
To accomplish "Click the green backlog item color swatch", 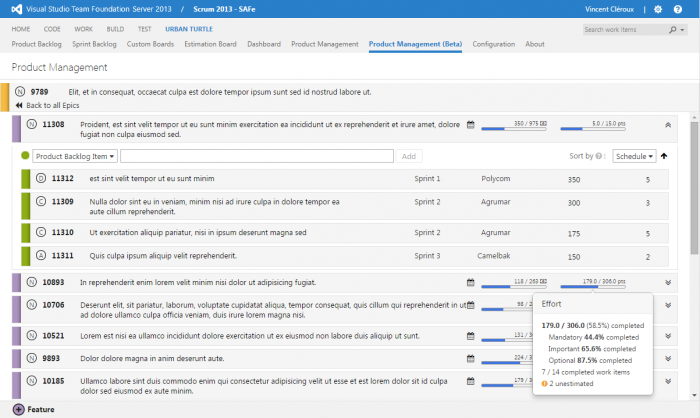I will click(25, 155).
